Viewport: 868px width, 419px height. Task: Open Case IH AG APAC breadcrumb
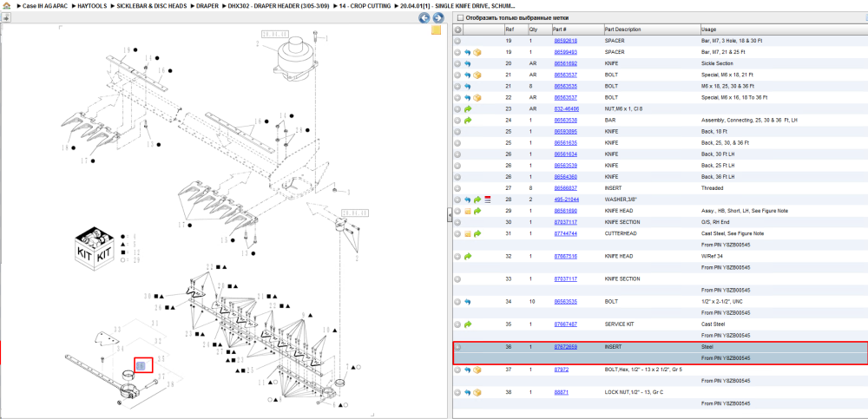click(x=43, y=5)
